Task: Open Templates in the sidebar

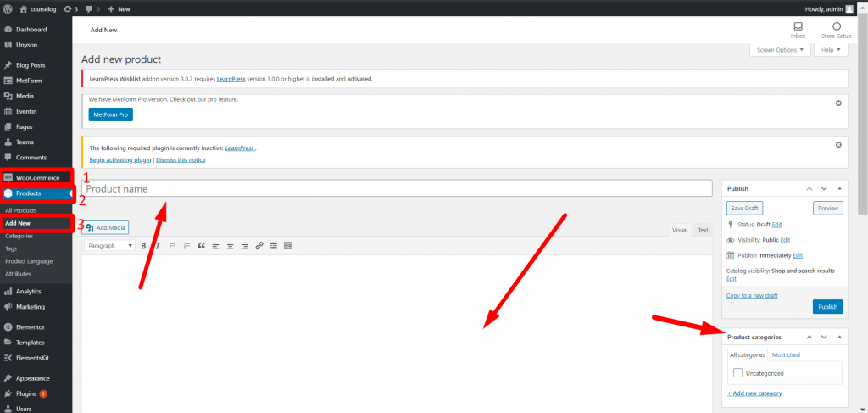Action: pos(30,342)
